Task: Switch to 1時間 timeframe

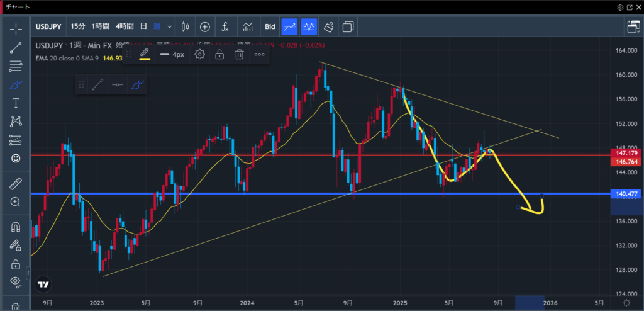Action: [x=100, y=26]
